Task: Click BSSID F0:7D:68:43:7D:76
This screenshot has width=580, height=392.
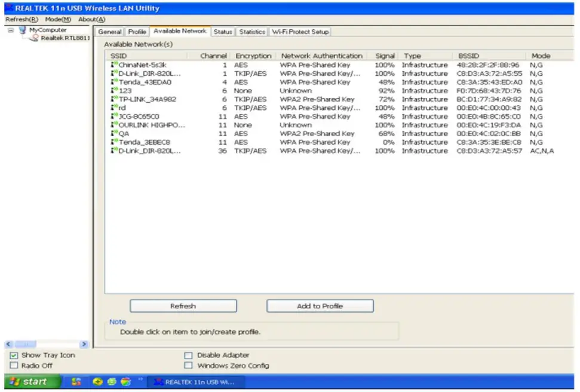Action: pyautogui.click(x=489, y=91)
